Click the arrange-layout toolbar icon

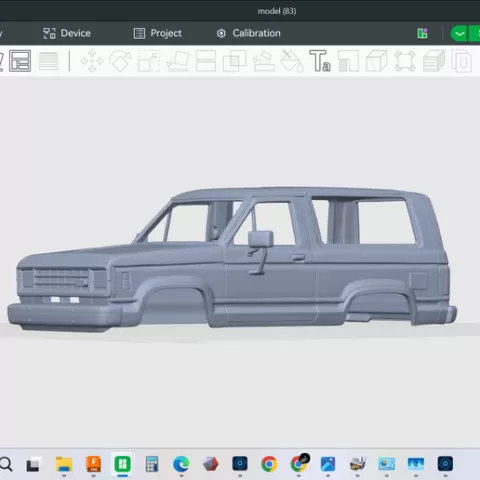(x=20, y=61)
